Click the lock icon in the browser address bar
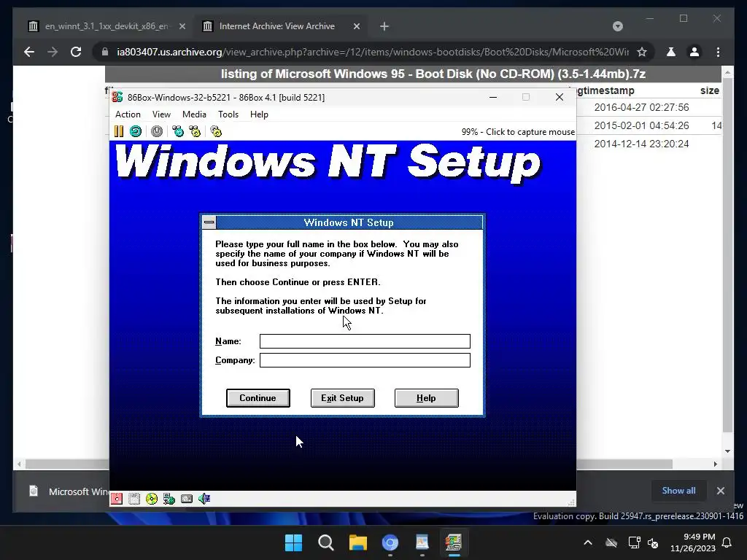747x560 pixels. coord(105,52)
